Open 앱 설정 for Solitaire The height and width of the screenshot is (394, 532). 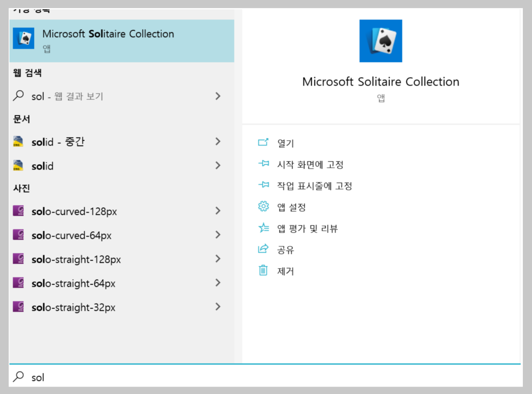291,207
